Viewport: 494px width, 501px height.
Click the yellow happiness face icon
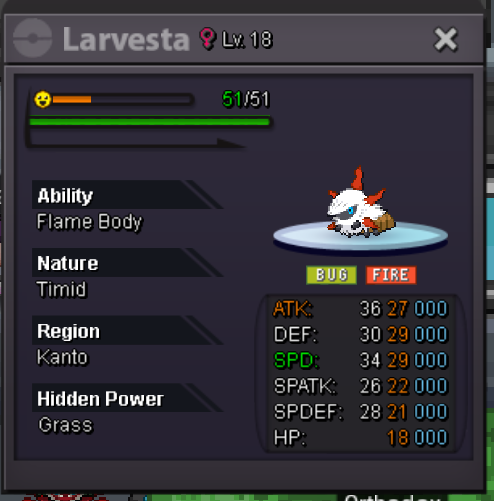click(x=43, y=99)
